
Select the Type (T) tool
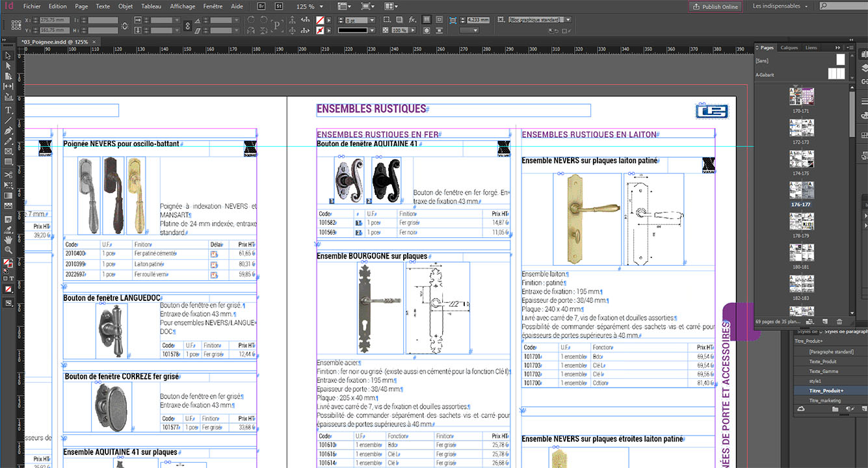click(x=8, y=110)
